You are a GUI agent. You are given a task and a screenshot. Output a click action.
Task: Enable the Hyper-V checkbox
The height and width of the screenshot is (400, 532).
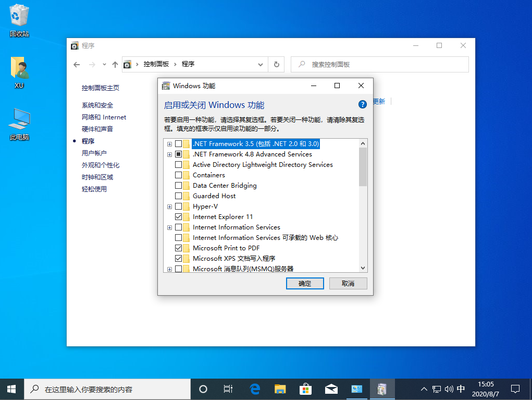click(x=179, y=207)
